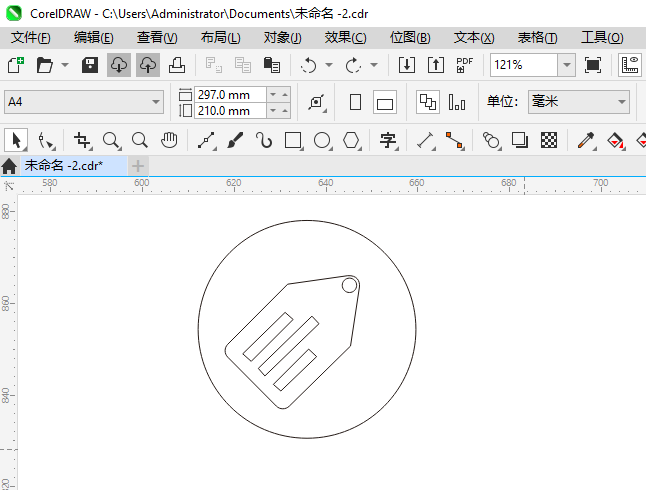Click the Open folder icon

click(x=44, y=65)
